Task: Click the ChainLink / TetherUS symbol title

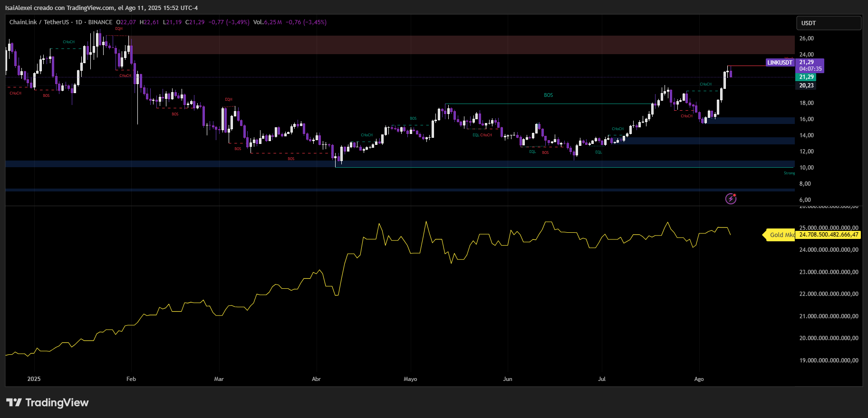Action: (39, 22)
